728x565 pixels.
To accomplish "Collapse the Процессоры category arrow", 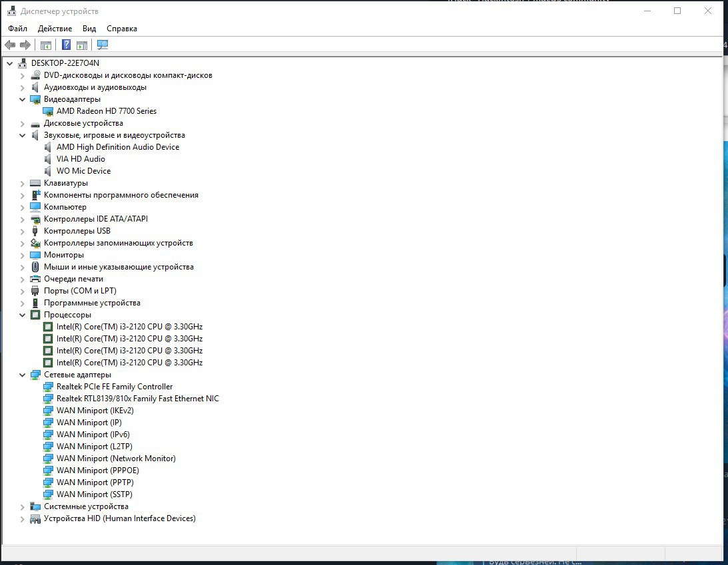I will pos(22,315).
